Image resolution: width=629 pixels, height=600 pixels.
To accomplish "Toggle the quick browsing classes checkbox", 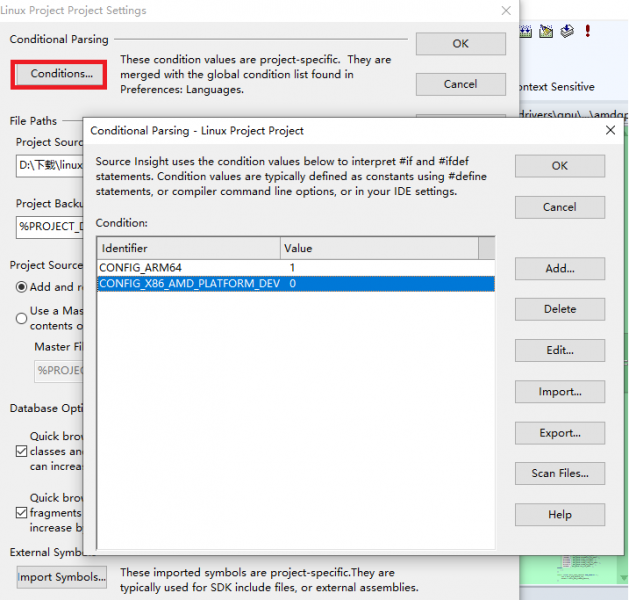I will [22, 451].
